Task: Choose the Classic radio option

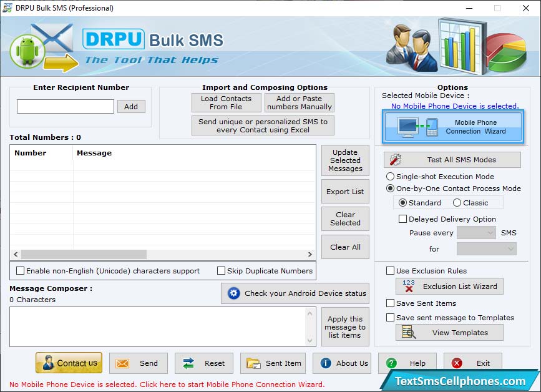Action: (x=457, y=203)
